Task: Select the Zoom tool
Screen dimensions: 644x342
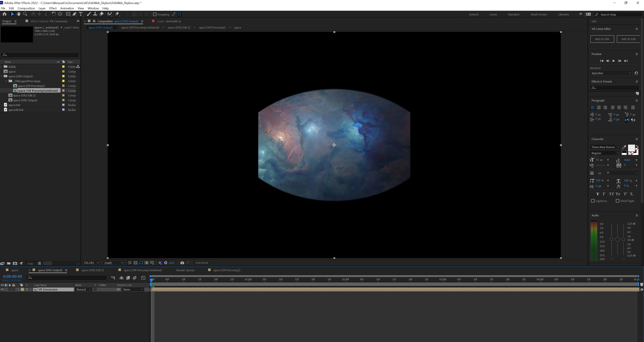Action: click(x=25, y=14)
